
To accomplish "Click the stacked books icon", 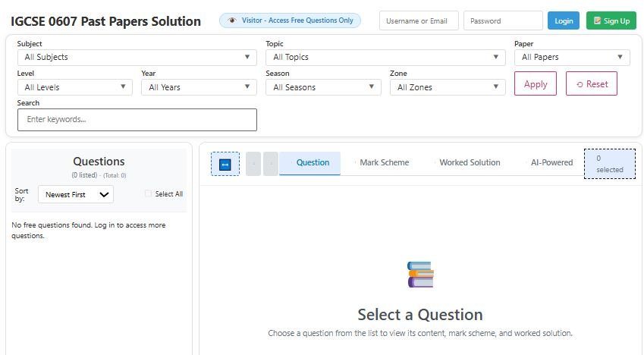I will (420, 275).
